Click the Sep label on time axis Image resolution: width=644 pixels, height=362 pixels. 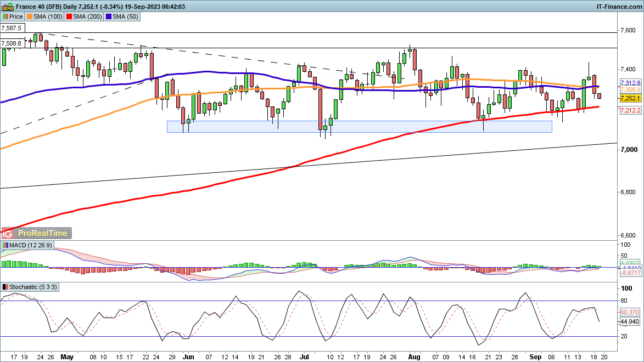[x=535, y=357]
